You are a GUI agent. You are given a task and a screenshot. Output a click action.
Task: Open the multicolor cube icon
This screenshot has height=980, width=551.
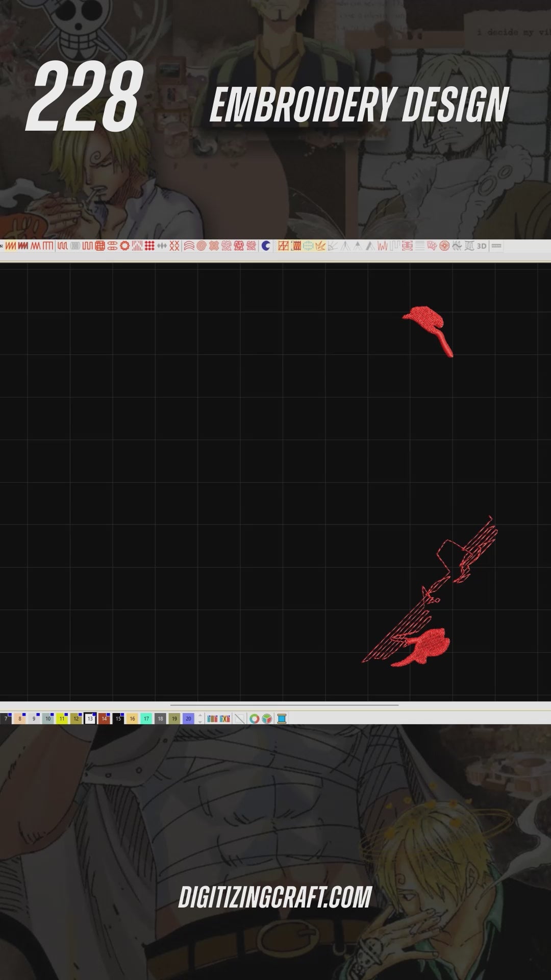click(x=267, y=719)
